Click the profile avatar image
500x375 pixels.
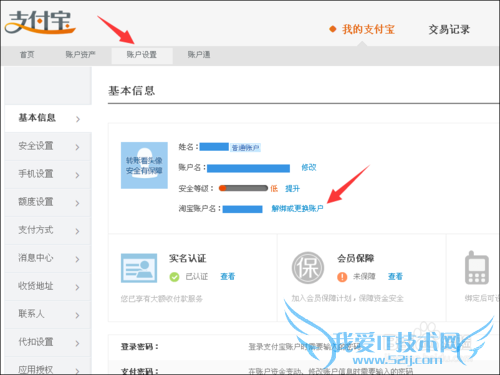tap(144, 165)
